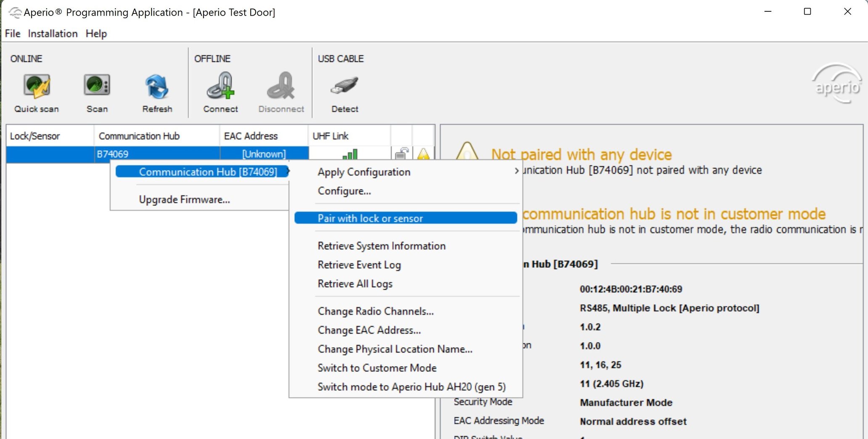
Task: Click the green UHF link signal bars
Action: (x=350, y=154)
